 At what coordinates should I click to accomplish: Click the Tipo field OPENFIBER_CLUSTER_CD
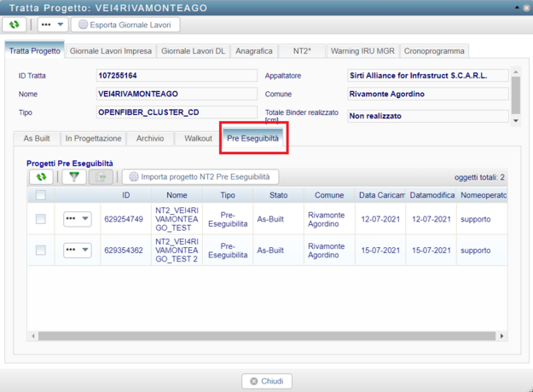[x=177, y=112]
